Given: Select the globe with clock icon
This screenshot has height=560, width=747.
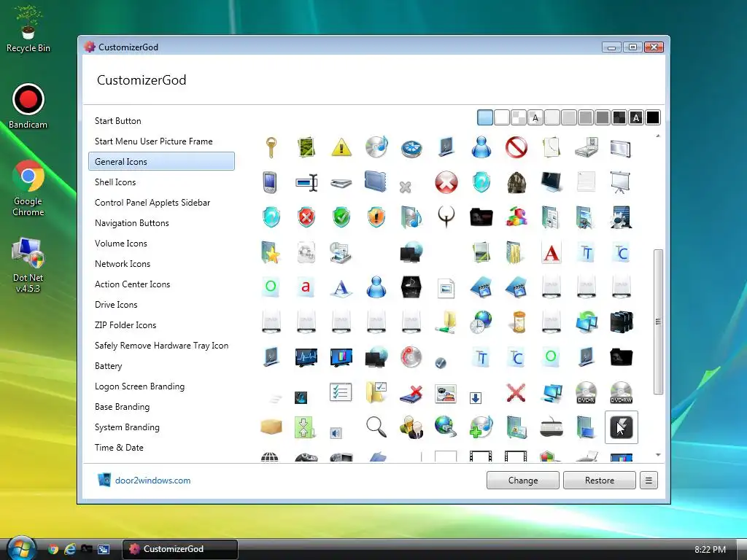Looking at the screenshot, I should (x=481, y=322).
